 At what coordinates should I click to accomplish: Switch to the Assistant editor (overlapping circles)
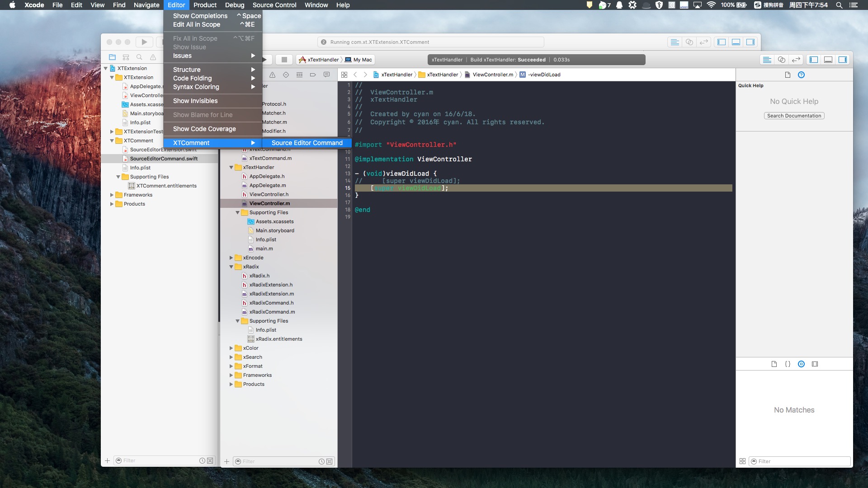(781, 60)
